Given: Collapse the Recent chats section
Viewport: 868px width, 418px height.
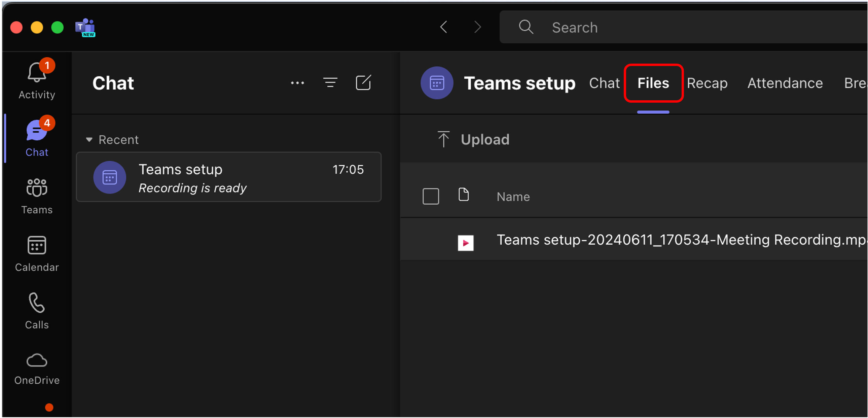Looking at the screenshot, I should (89, 140).
